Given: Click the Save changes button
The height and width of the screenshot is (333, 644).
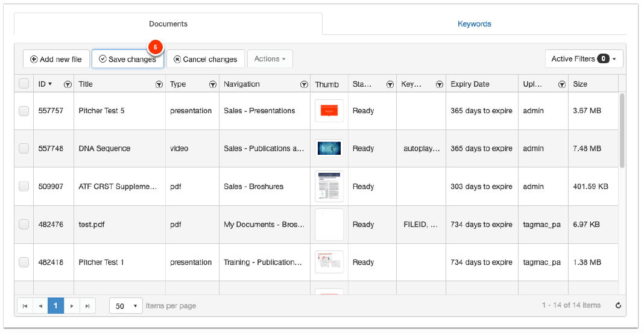Looking at the screenshot, I should (127, 60).
